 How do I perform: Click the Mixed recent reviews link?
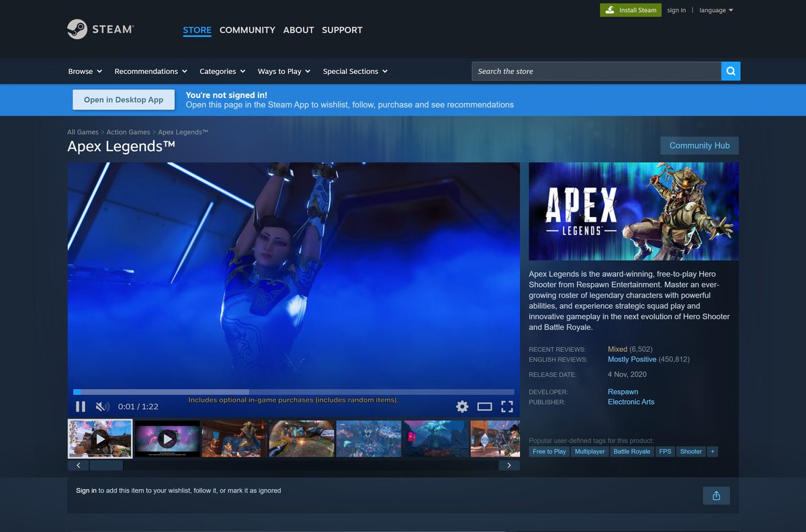[617, 349]
